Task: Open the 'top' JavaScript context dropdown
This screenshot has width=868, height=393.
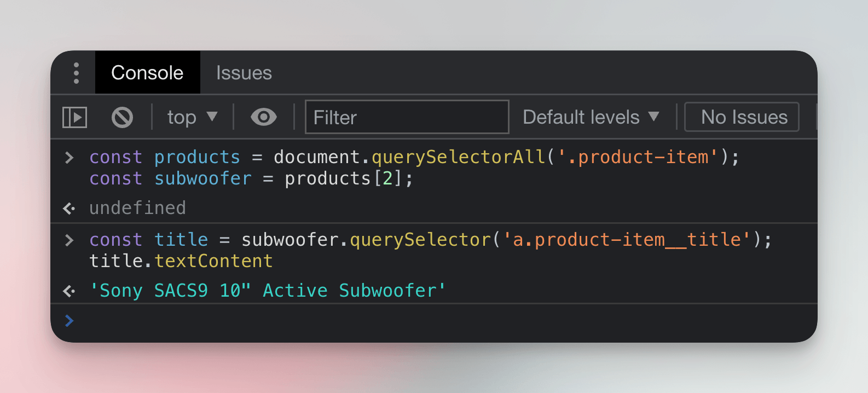Action: 192,117
